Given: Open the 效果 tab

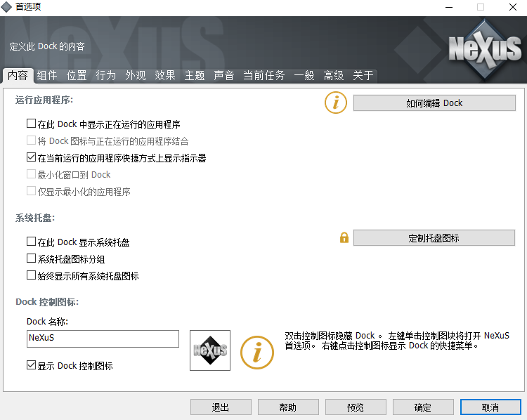Looking at the screenshot, I should click(x=165, y=75).
